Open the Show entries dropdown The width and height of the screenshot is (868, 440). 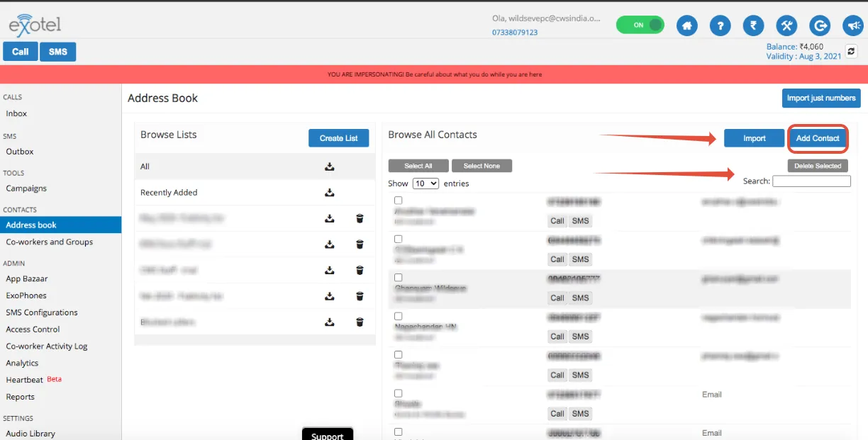click(x=425, y=183)
